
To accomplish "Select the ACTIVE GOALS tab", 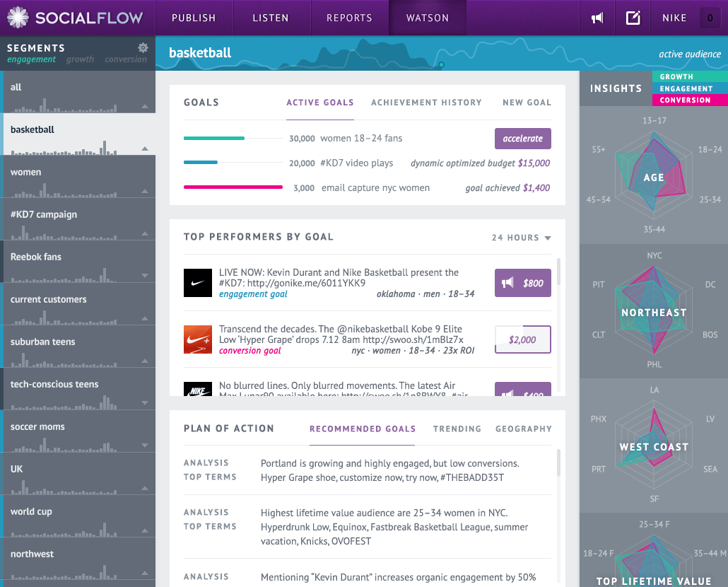I will (x=320, y=103).
